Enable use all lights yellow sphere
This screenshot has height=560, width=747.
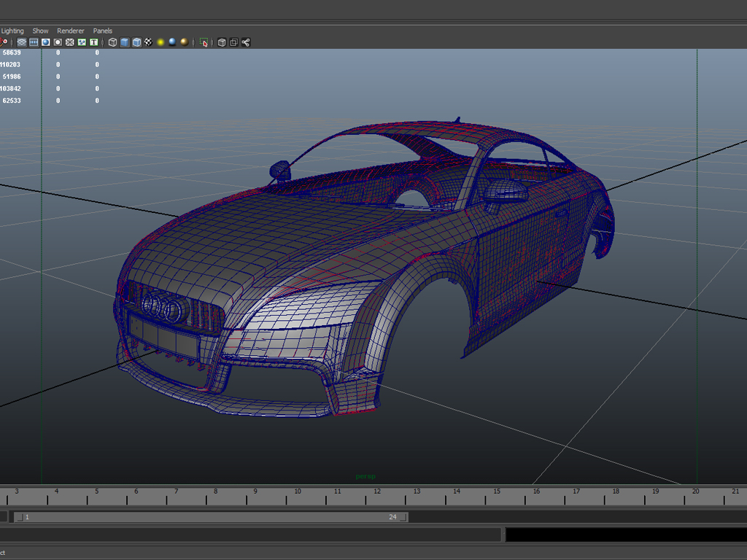(160, 42)
